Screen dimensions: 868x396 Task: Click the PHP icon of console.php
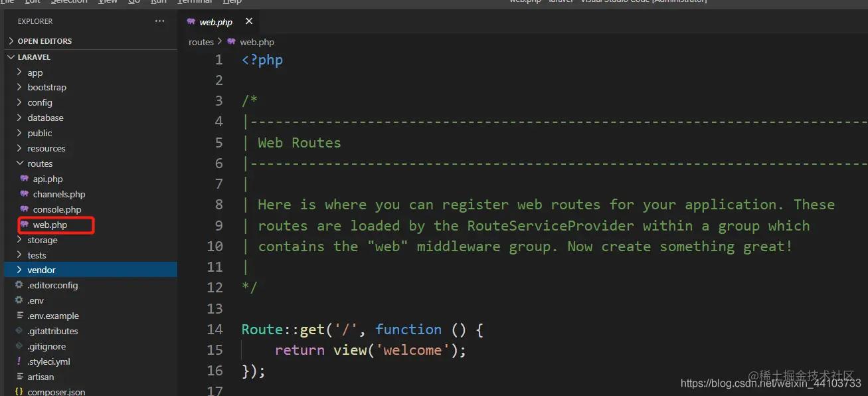click(x=25, y=209)
